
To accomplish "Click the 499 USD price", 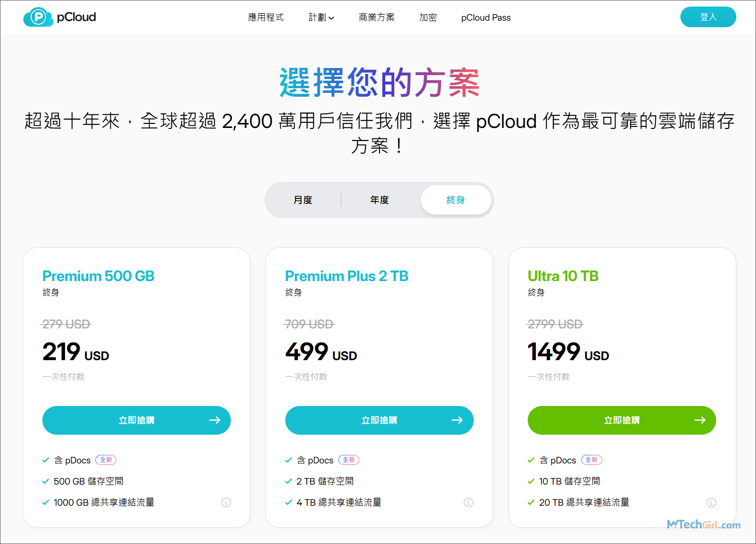I will [321, 352].
